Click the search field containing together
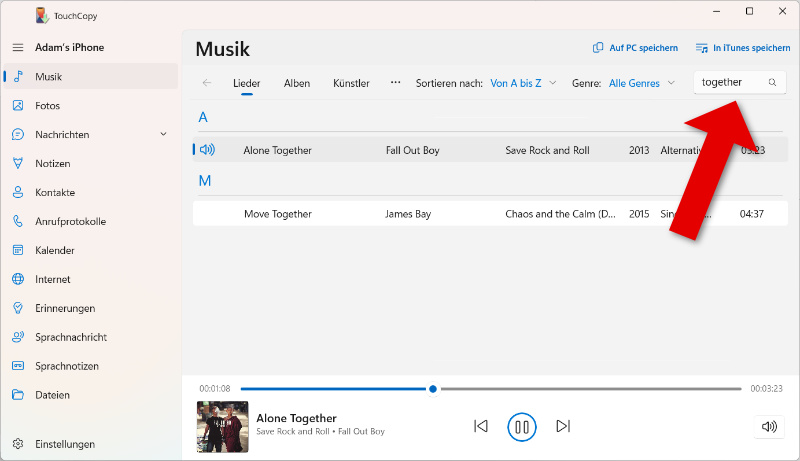Viewport: 800px width, 461px height. (730, 82)
